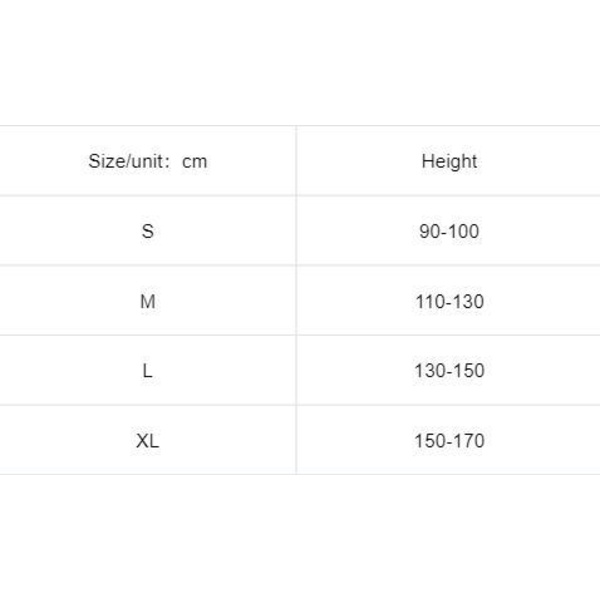Click the 130-150 height value
This screenshot has height=600, width=600.
point(449,371)
